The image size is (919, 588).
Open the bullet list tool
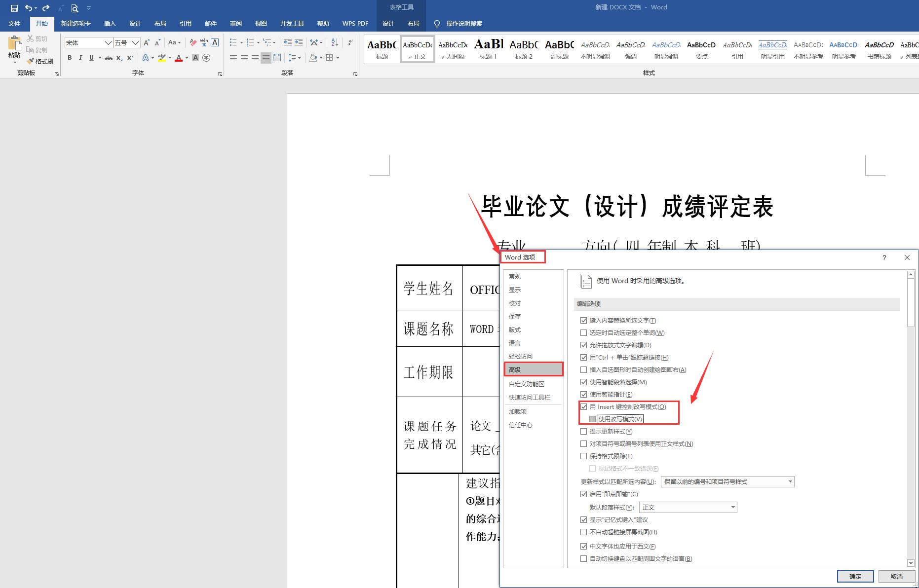[x=232, y=42]
